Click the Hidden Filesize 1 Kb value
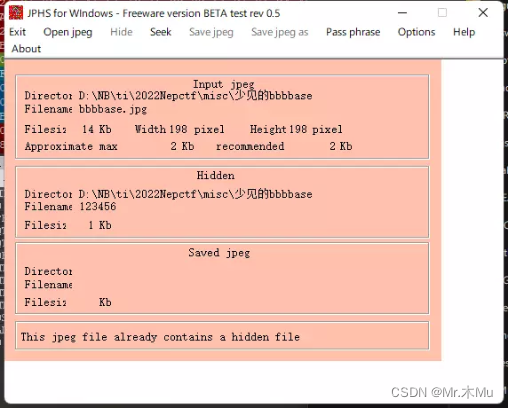The height and width of the screenshot is (408, 508). coord(100,225)
